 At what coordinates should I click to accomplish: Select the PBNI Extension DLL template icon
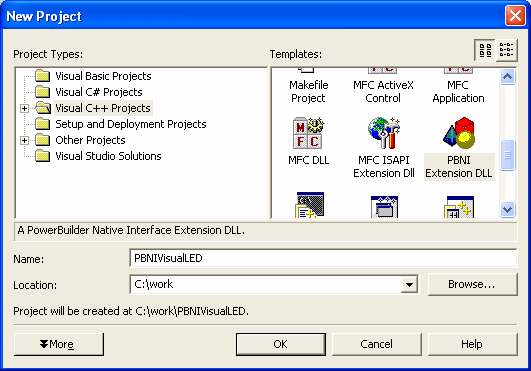click(x=459, y=133)
